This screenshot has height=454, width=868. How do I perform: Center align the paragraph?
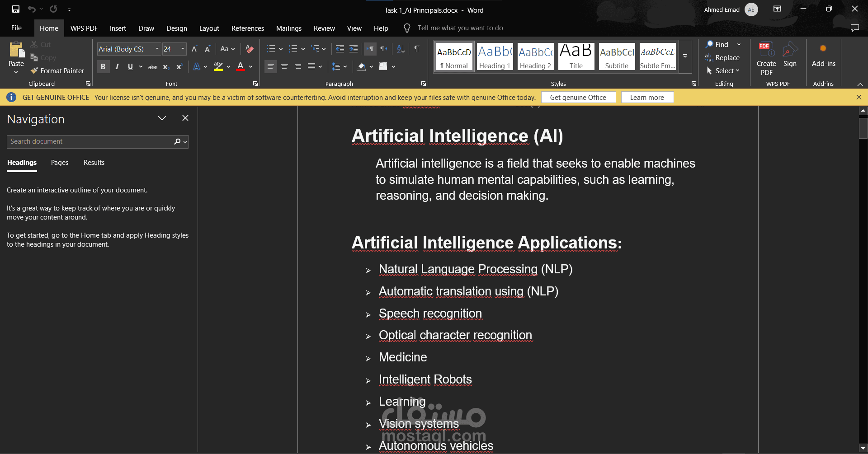[x=284, y=66]
